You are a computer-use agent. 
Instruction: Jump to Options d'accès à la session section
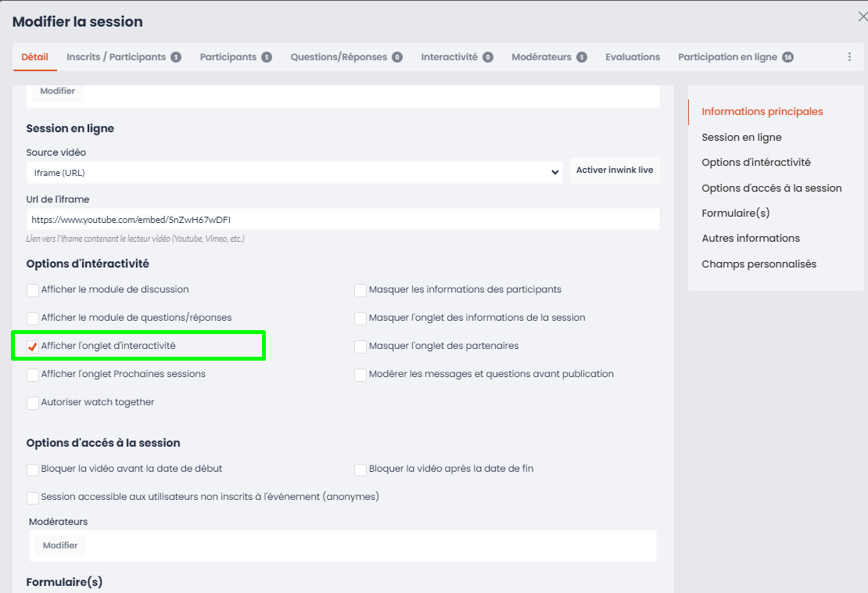(771, 188)
